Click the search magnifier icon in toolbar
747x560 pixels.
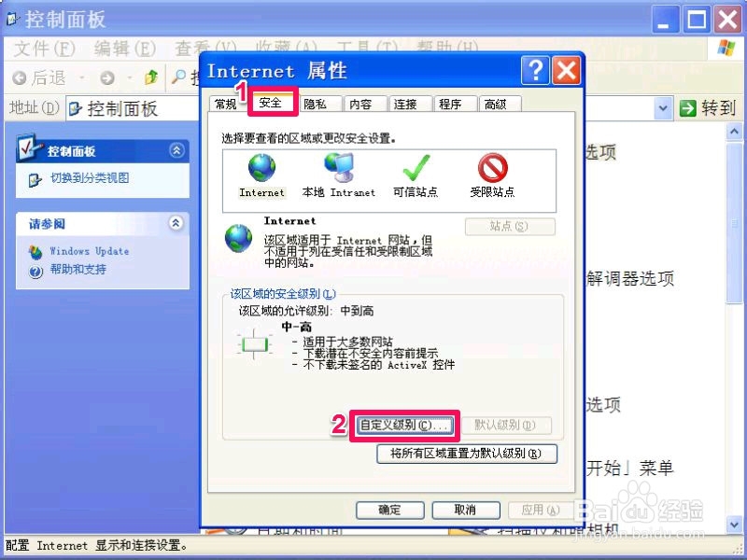point(178,77)
